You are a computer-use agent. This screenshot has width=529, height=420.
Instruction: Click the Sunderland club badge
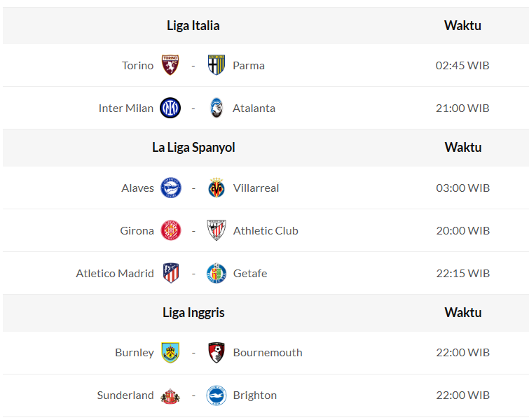pyautogui.click(x=170, y=395)
